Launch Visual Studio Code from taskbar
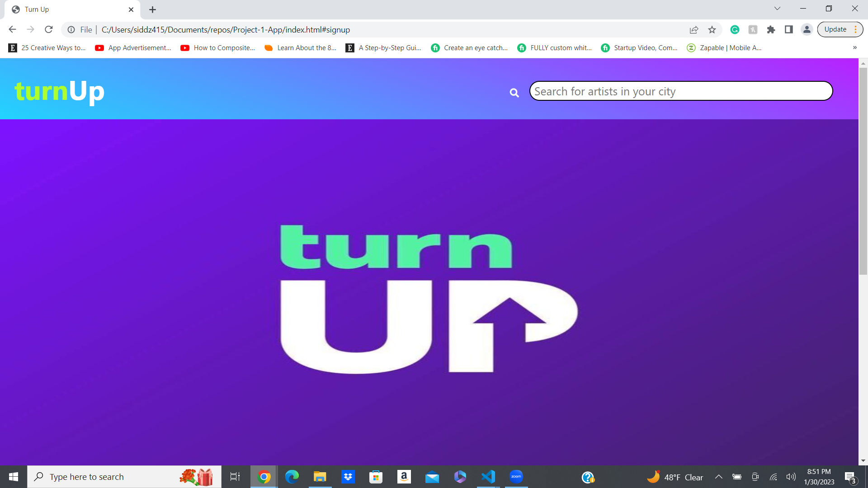The image size is (868, 488). pos(488,477)
